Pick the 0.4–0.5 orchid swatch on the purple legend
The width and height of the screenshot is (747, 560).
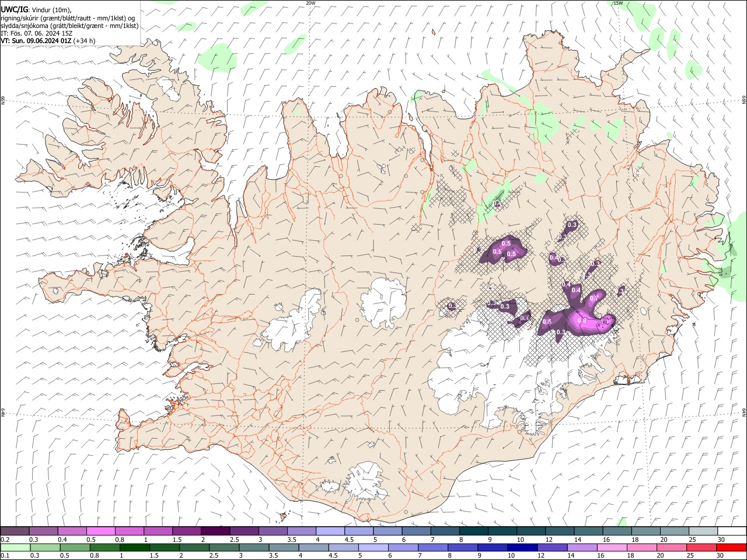pyautogui.click(x=72, y=531)
